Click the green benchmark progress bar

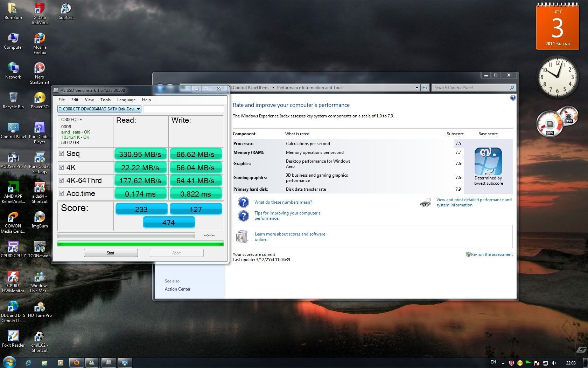140,244
